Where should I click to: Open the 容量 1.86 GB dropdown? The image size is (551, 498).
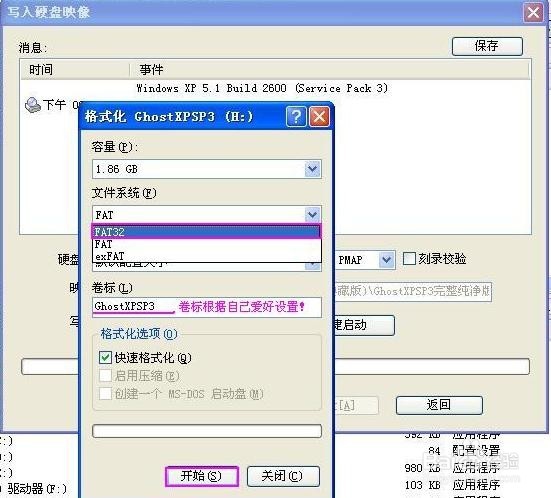pyautogui.click(x=312, y=169)
